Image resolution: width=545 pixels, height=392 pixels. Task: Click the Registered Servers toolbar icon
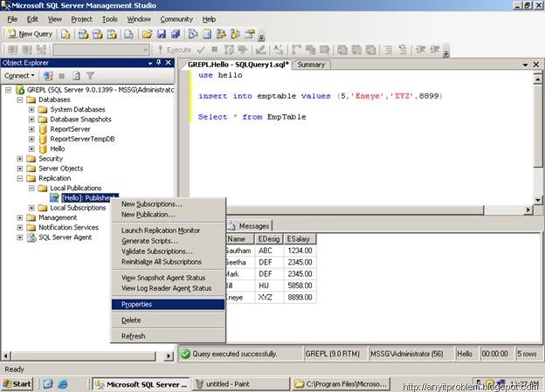pos(193,34)
